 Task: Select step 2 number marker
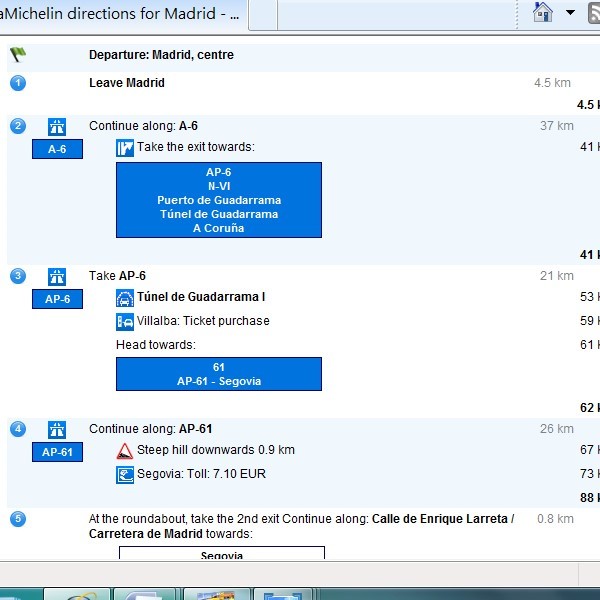[18, 126]
